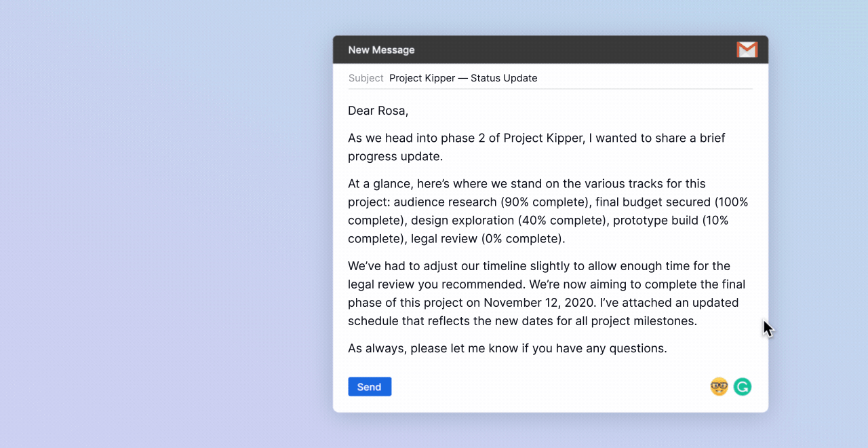Click the Gmail envelope icon in header
Image resolution: width=868 pixels, height=448 pixels.
pyautogui.click(x=747, y=50)
